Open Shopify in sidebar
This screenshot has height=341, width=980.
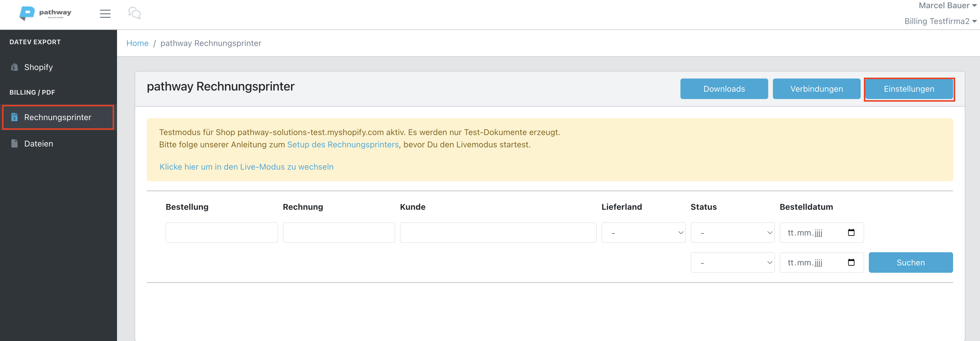(x=58, y=67)
